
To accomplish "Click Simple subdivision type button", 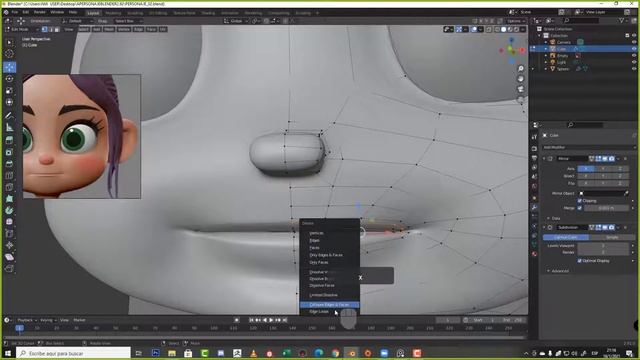I will coord(612,237).
